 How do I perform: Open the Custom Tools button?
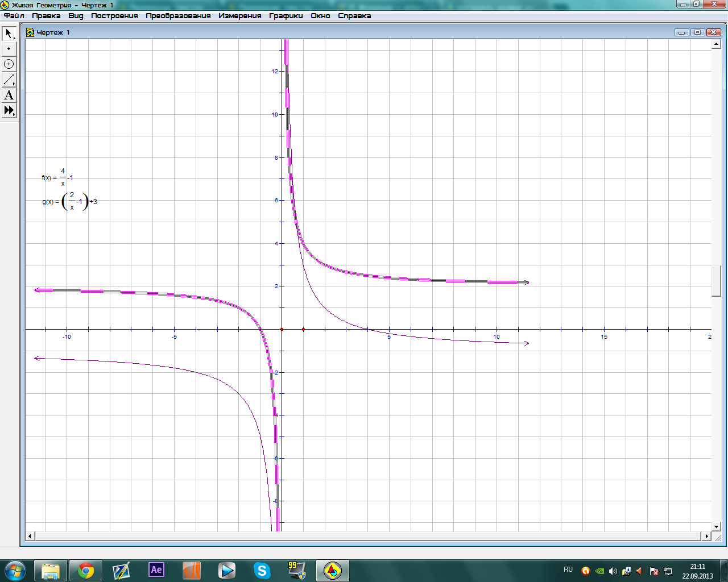point(9,110)
